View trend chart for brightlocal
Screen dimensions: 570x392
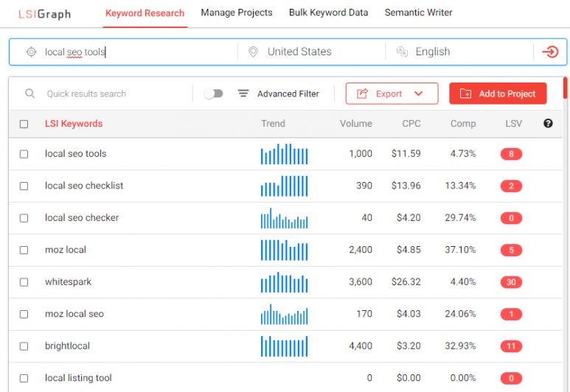click(x=285, y=346)
